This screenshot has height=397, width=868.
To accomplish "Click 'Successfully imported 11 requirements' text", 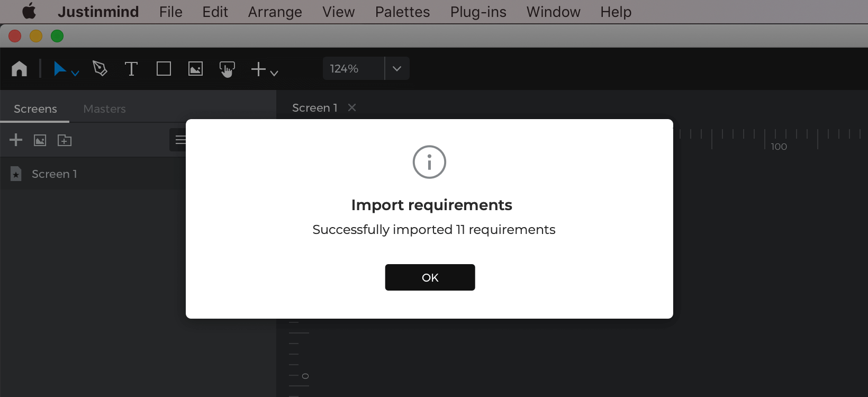I will coord(434,230).
